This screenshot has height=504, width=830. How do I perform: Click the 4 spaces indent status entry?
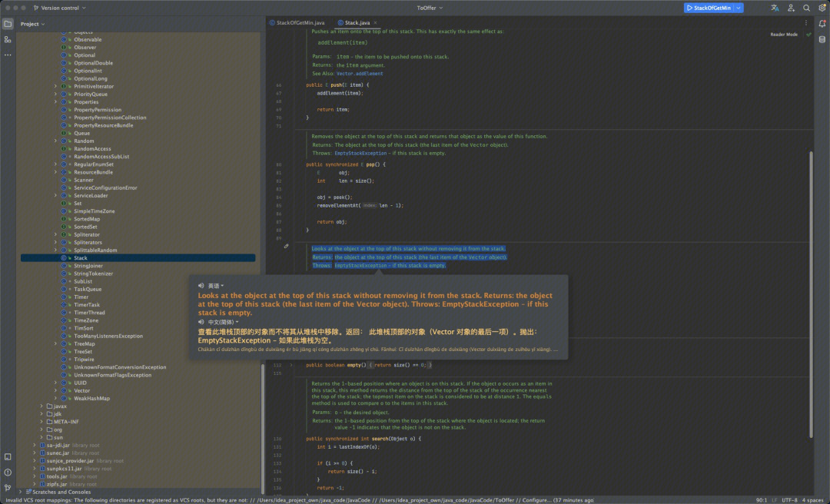coord(812,499)
